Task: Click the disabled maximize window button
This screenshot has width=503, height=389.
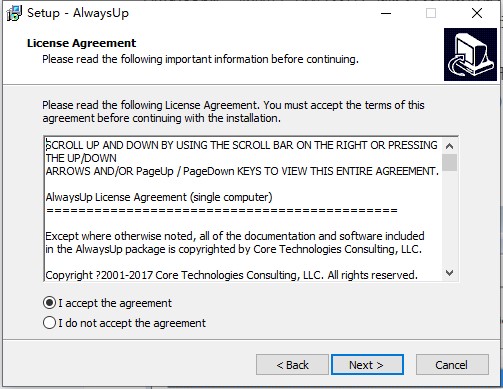Action: click(431, 13)
